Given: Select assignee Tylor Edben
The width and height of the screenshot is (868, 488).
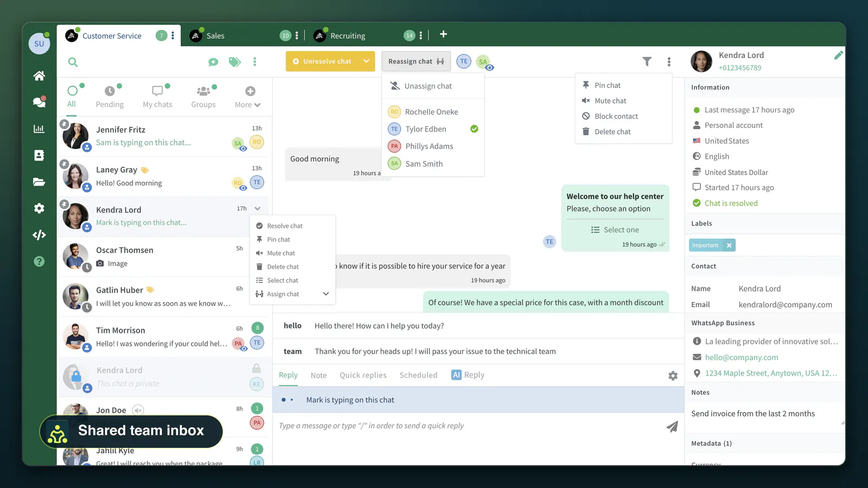Looking at the screenshot, I should [433, 129].
